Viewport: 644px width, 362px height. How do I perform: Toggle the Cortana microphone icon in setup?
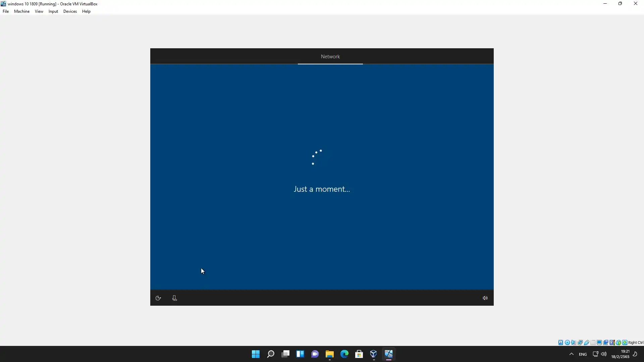[174, 298]
